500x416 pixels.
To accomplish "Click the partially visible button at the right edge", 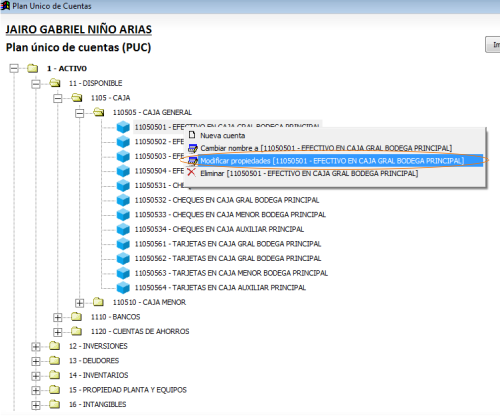I will [x=493, y=44].
